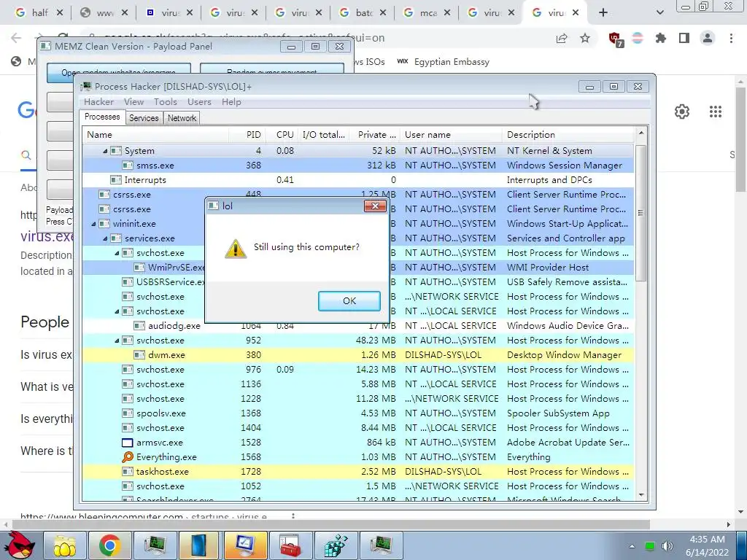Click the warning triangle icon in dialog
Screen dimensions: 747x560
tap(236, 249)
